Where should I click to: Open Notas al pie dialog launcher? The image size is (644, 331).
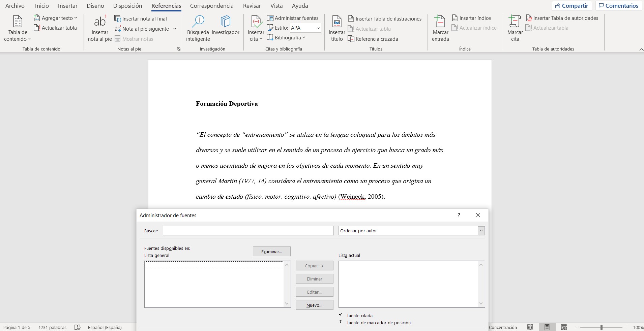(x=179, y=49)
